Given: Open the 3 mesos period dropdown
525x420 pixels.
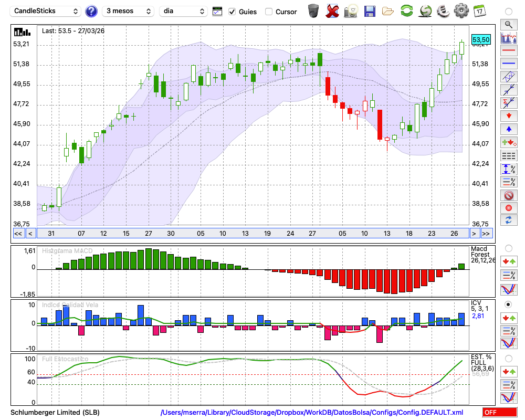Looking at the screenshot, I should pos(128,12).
